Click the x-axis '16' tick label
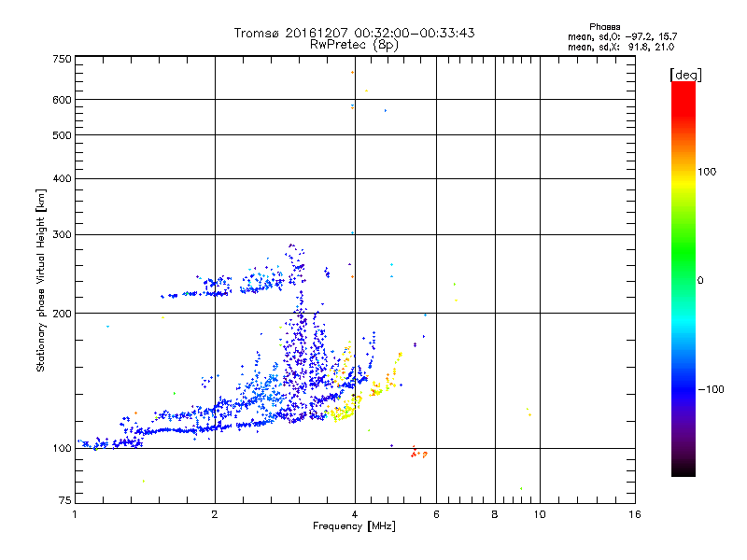 tap(635, 514)
